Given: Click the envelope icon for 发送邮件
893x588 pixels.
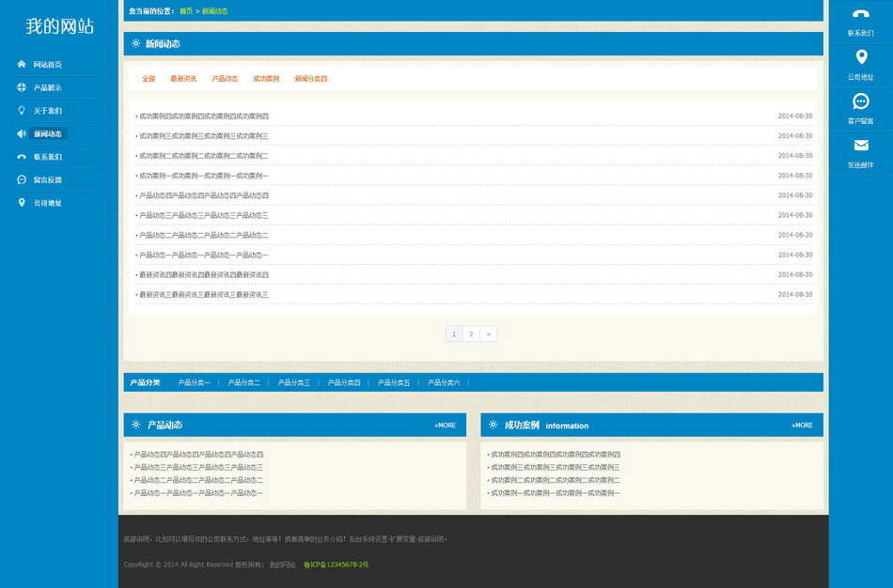Looking at the screenshot, I should point(860,146).
